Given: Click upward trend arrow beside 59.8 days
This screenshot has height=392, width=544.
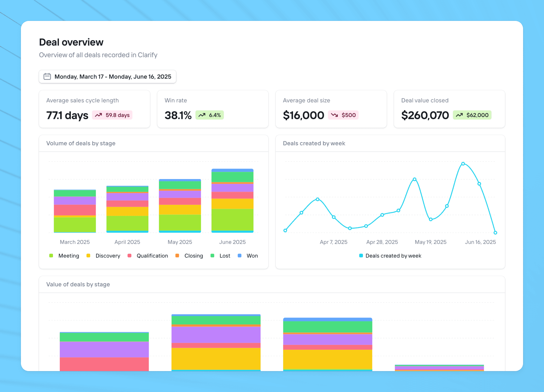Looking at the screenshot, I should coord(98,115).
